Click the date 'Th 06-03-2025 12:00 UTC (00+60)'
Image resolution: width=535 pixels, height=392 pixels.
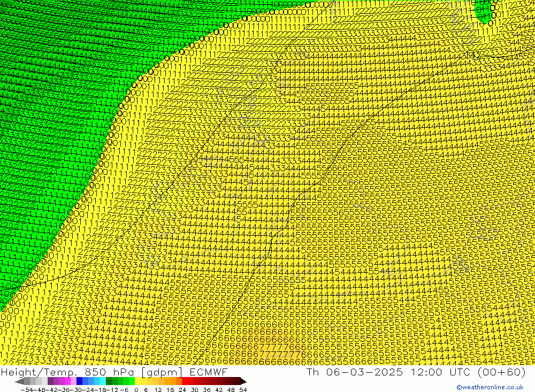(x=416, y=372)
